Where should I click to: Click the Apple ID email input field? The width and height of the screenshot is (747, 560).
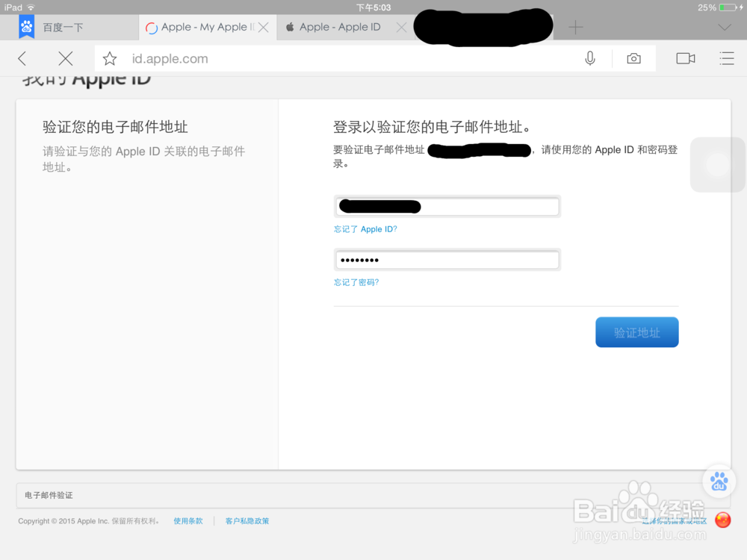pyautogui.click(x=447, y=207)
